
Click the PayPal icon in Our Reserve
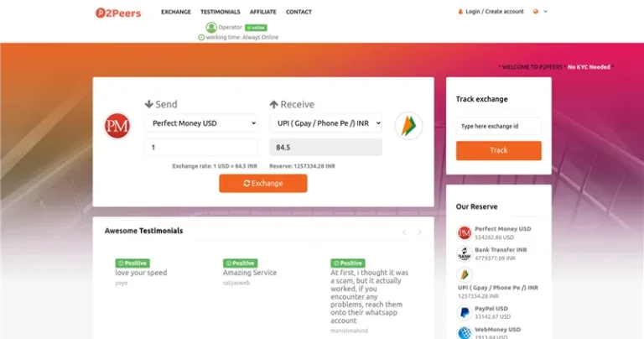click(464, 312)
